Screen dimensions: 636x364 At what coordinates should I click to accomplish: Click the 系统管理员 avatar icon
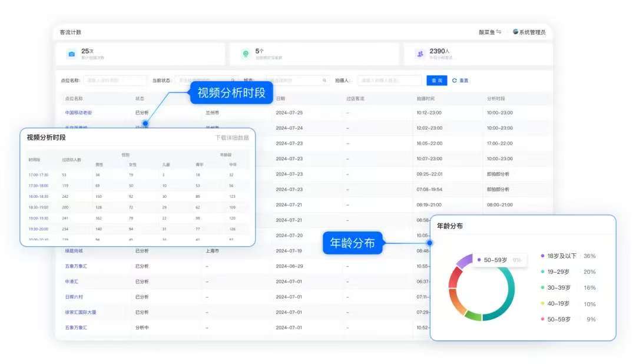515,32
